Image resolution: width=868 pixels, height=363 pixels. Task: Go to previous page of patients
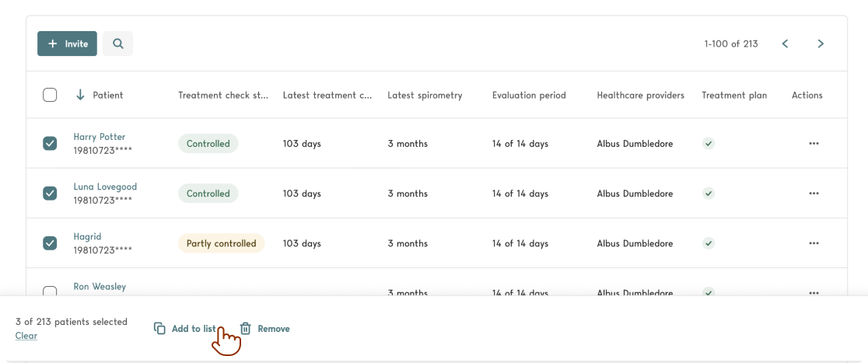coord(785,44)
